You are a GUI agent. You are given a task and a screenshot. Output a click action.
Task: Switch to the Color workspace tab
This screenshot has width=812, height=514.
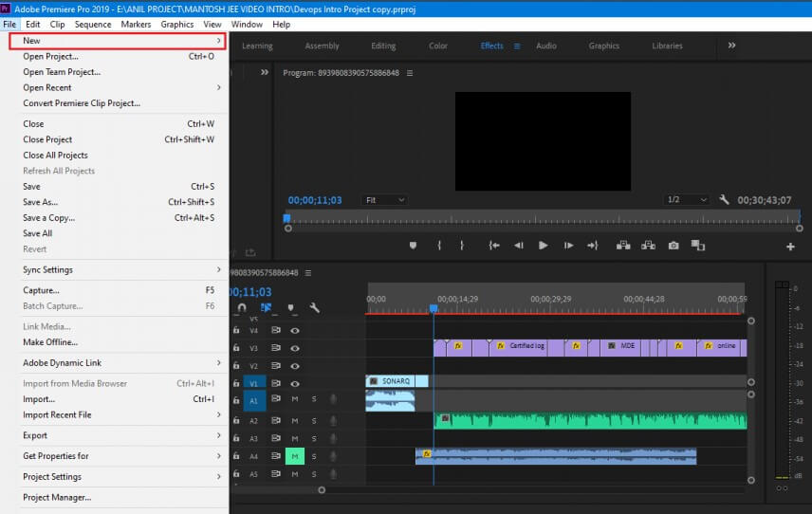click(437, 46)
